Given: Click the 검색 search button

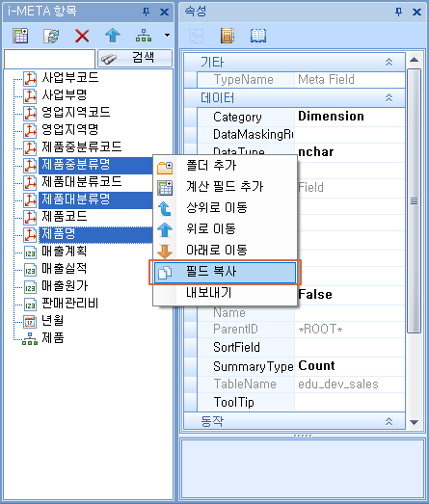Looking at the screenshot, I should (135, 58).
